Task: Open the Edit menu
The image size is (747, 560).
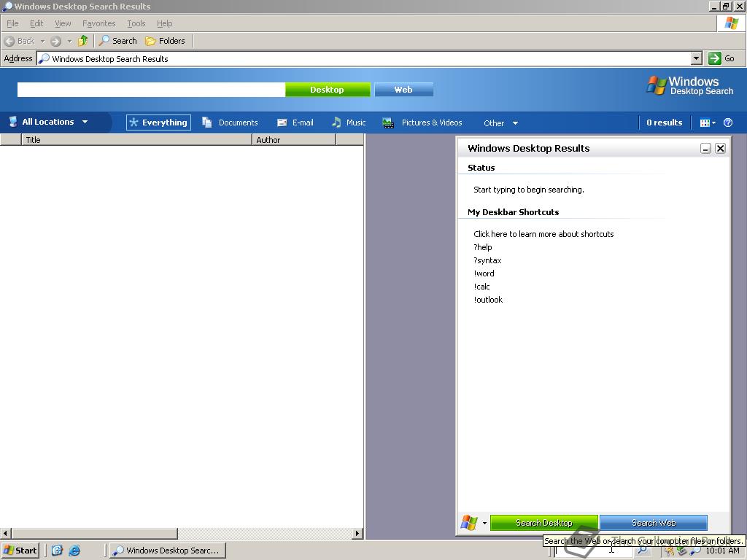Action: 36,23
